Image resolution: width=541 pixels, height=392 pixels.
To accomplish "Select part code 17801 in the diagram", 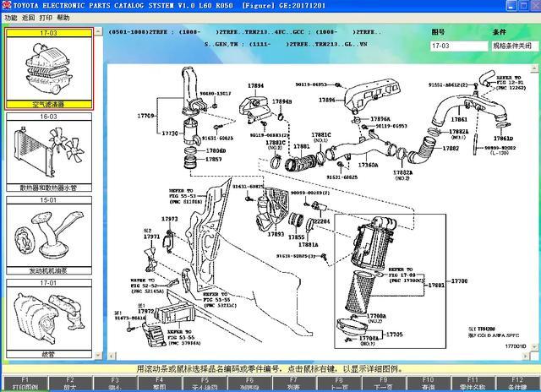I will (x=436, y=285).
